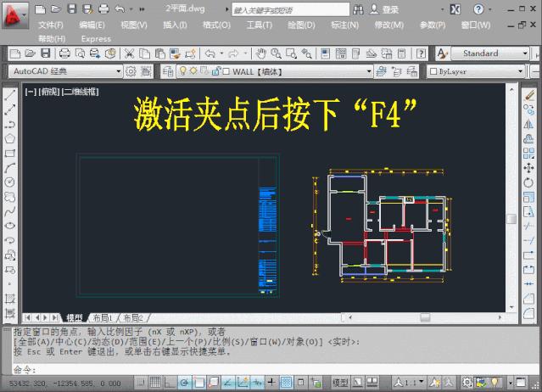The image size is (542, 392).
Task: Switch to the 布局1 layout tab
Action: tap(103, 317)
